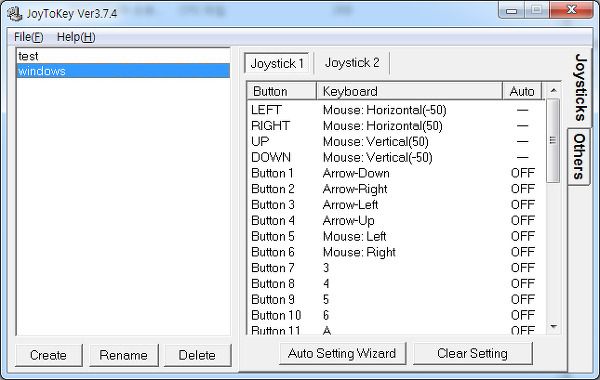Select the Button 6 row
Screen dimensions: 600x380
click(x=396, y=252)
